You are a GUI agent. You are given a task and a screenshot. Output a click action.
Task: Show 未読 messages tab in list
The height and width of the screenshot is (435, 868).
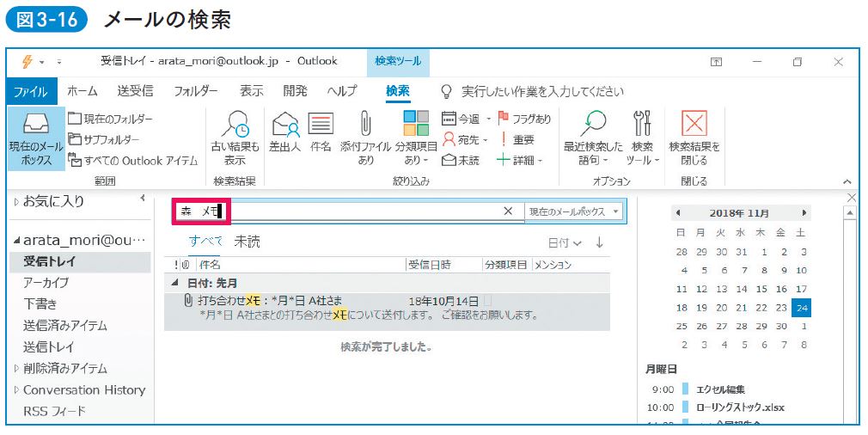(x=247, y=242)
